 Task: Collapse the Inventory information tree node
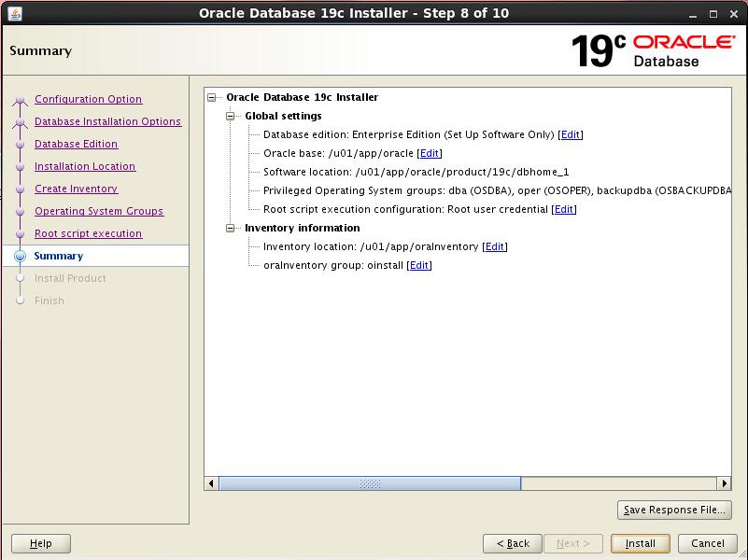tap(231, 228)
